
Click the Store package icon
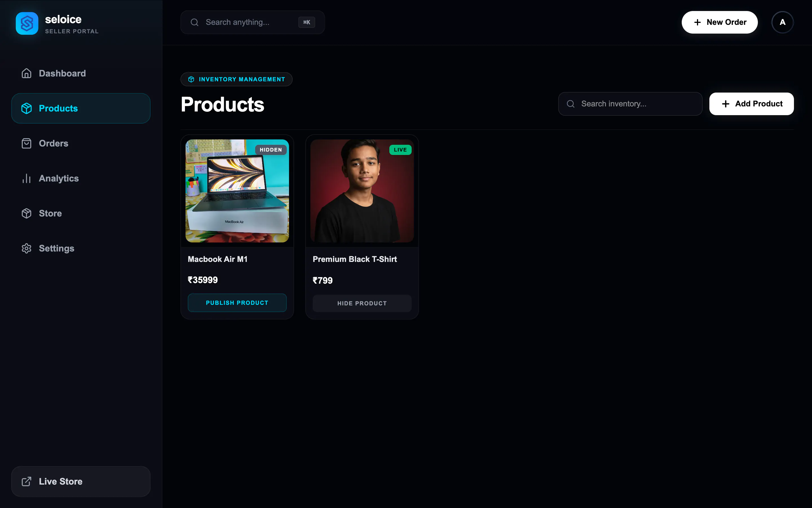[27, 213]
